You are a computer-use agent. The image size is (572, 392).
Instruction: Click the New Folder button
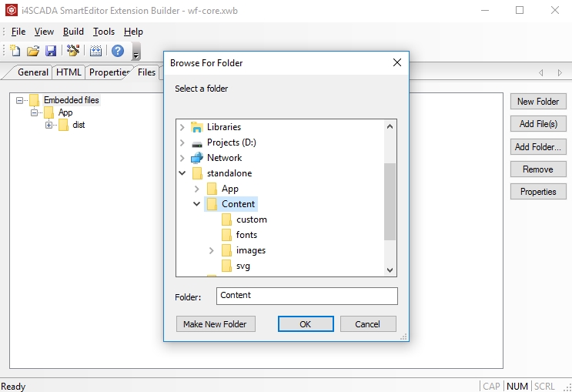[x=538, y=102]
